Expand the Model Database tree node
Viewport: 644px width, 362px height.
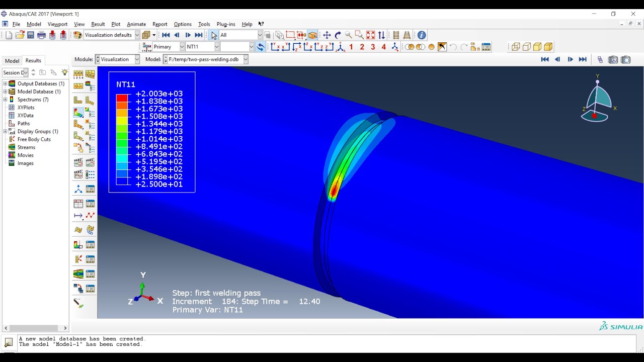(5, 92)
